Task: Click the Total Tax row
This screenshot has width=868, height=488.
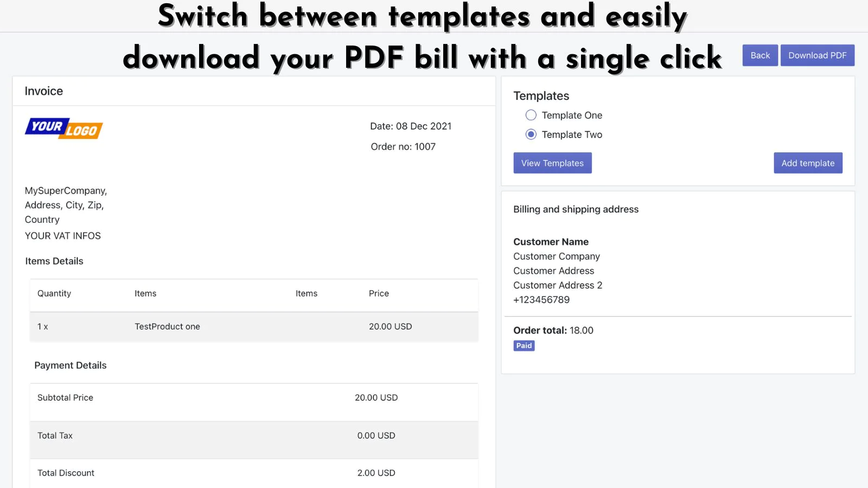Action: coord(254,440)
